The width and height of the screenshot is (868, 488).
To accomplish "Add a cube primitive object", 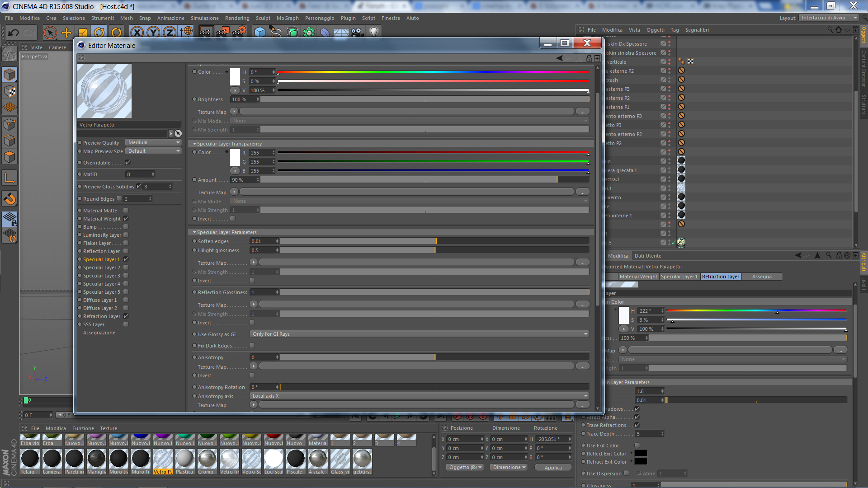I will click(x=260, y=32).
